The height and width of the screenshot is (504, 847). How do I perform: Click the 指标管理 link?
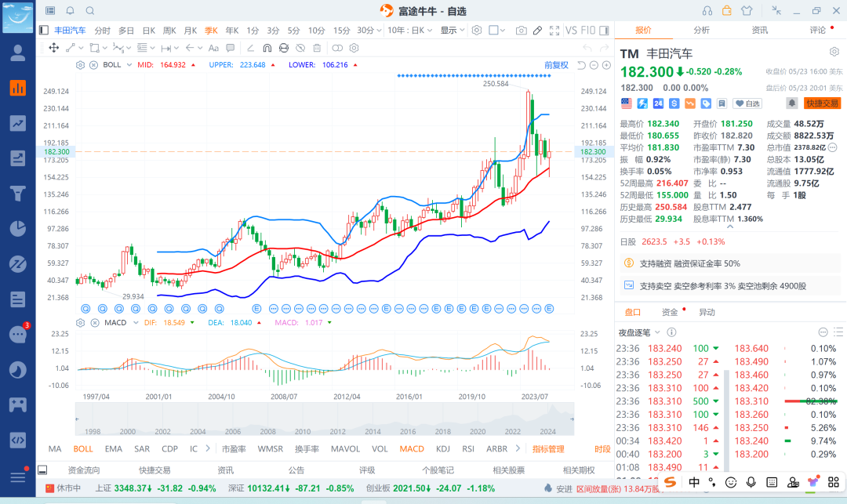coord(548,449)
